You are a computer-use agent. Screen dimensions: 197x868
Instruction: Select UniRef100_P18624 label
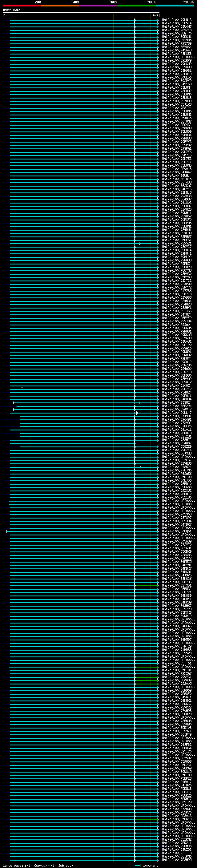click(x=177, y=467)
